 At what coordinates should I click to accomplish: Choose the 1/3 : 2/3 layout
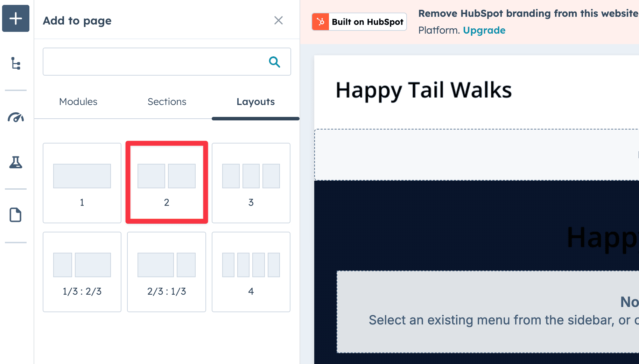click(x=82, y=272)
